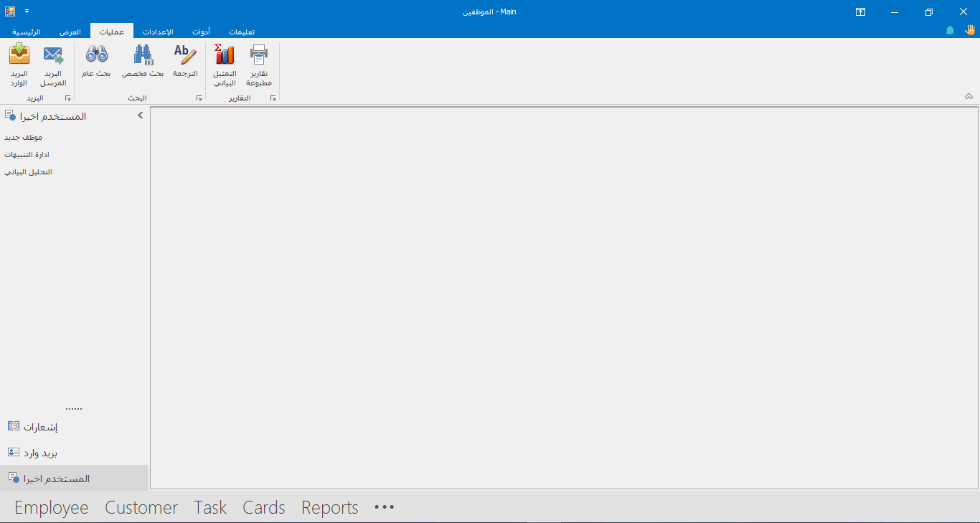
Task: Click the notification bell icon
Action: pyautogui.click(x=950, y=31)
